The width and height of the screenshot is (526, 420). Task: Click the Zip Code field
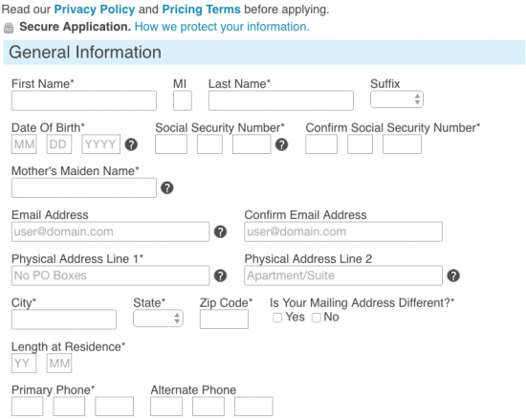point(224,319)
